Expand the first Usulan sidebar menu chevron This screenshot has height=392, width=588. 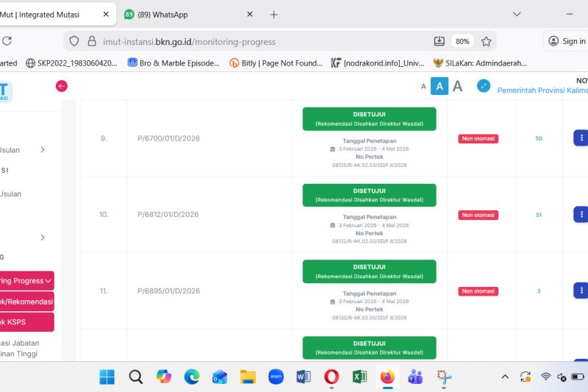(43, 150)
